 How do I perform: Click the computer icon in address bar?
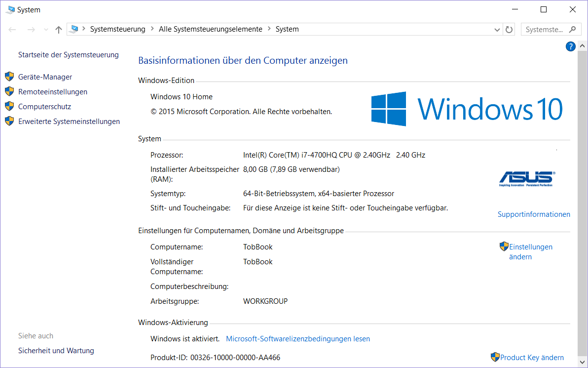coord(74,29)
